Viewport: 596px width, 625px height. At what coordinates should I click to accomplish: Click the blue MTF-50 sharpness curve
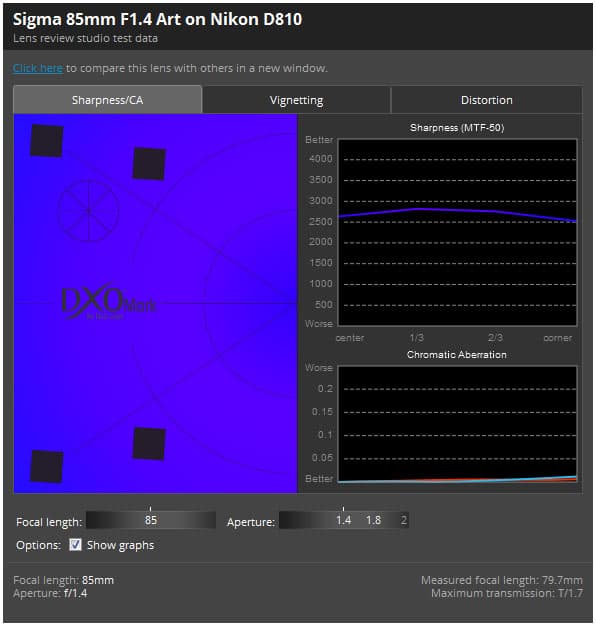[457, 210]
